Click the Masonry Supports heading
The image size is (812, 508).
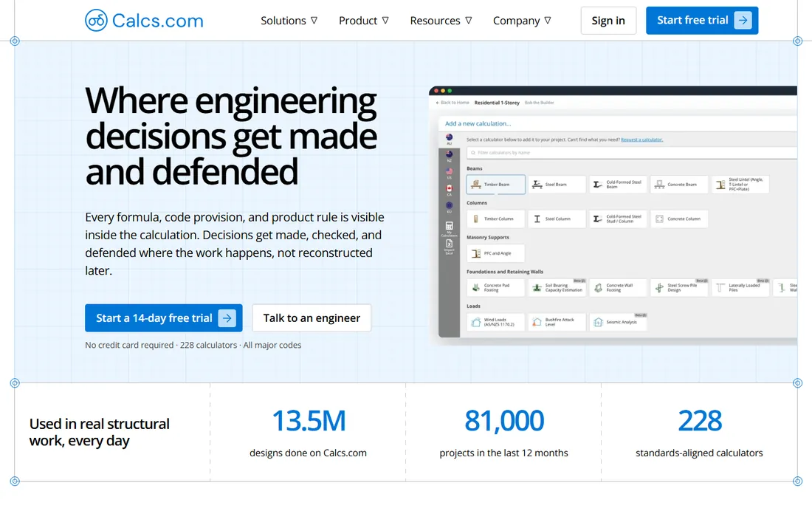(x=488, y=237)
